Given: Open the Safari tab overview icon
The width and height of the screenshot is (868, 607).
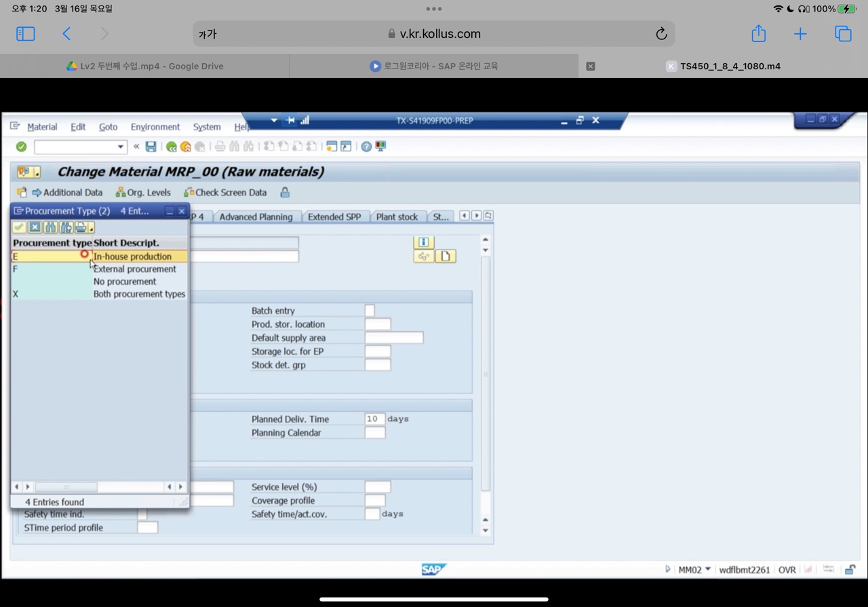Looking at the screenshot, I should [x=843, y=33].
